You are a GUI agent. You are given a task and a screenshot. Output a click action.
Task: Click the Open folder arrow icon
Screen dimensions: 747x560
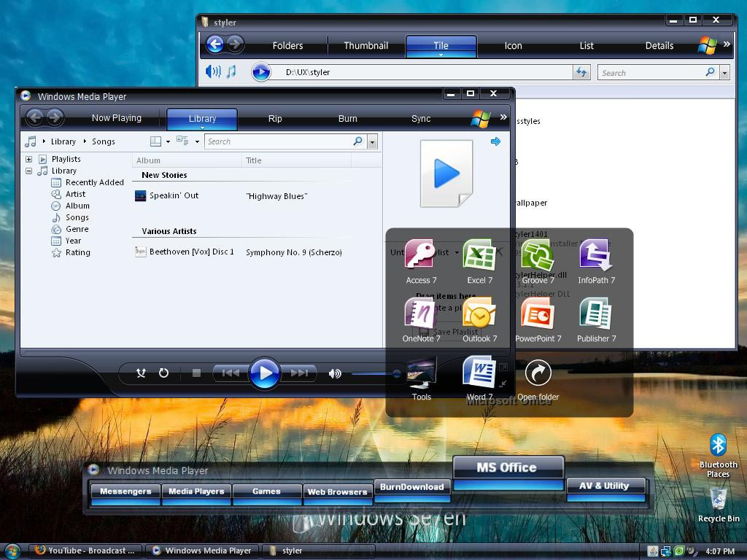tap(538, 373)
